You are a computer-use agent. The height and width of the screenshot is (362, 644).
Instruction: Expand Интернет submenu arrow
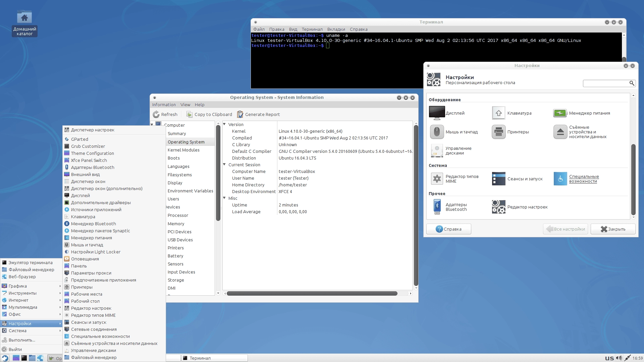[60, 300]
